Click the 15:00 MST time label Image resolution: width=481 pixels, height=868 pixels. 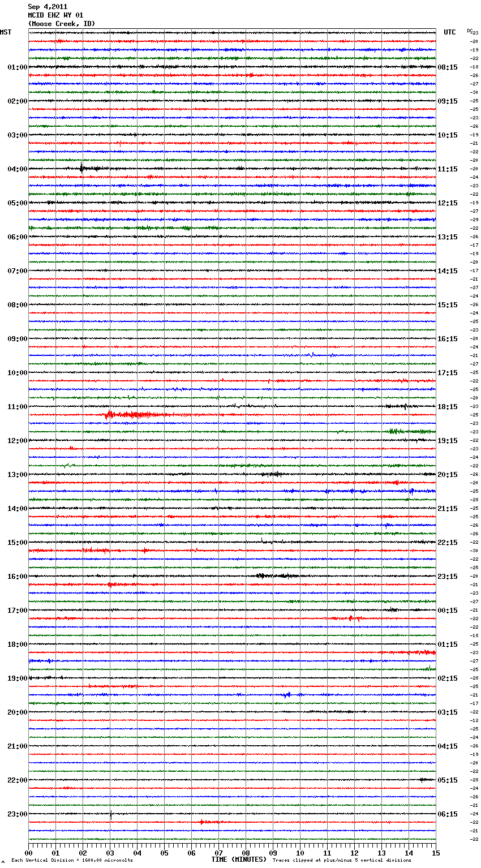click(18, 543)
